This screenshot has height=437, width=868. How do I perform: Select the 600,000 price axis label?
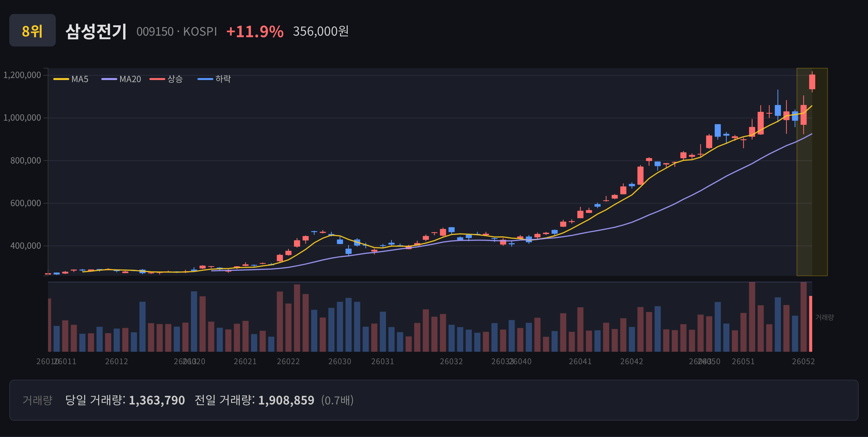point(26,203)
